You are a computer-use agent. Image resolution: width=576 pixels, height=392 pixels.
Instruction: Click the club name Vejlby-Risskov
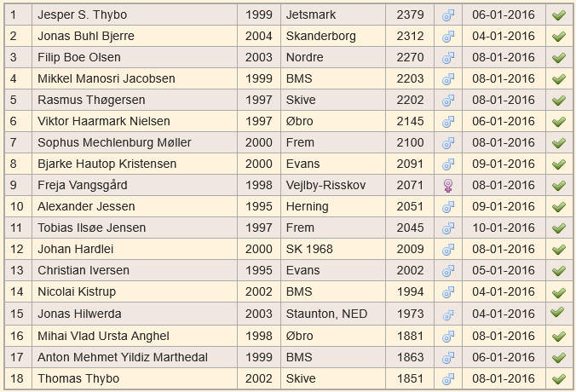pos(325,185)
